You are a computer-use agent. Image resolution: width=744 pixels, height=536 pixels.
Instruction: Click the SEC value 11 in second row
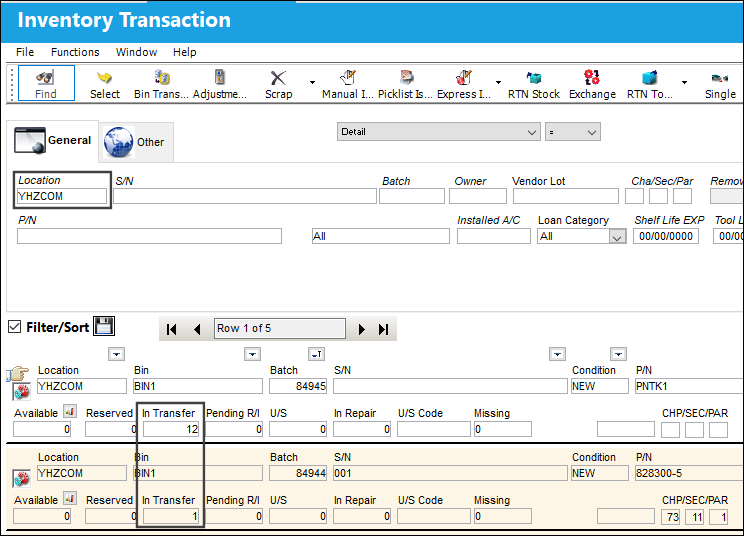click(695, 517)
